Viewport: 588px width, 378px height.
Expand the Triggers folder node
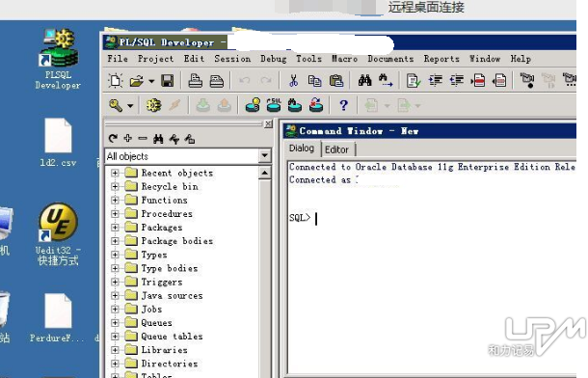pos(115,282)
